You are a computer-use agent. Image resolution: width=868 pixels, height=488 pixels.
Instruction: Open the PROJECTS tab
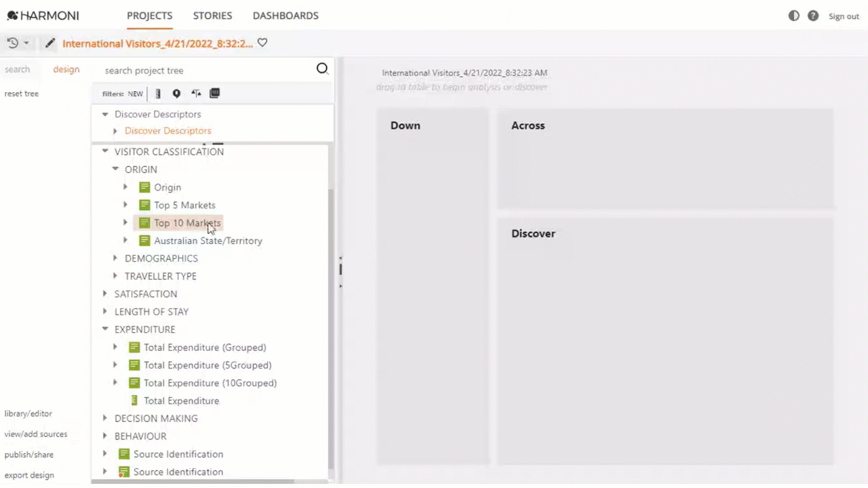pyautogui.click(x=149, y=16)
